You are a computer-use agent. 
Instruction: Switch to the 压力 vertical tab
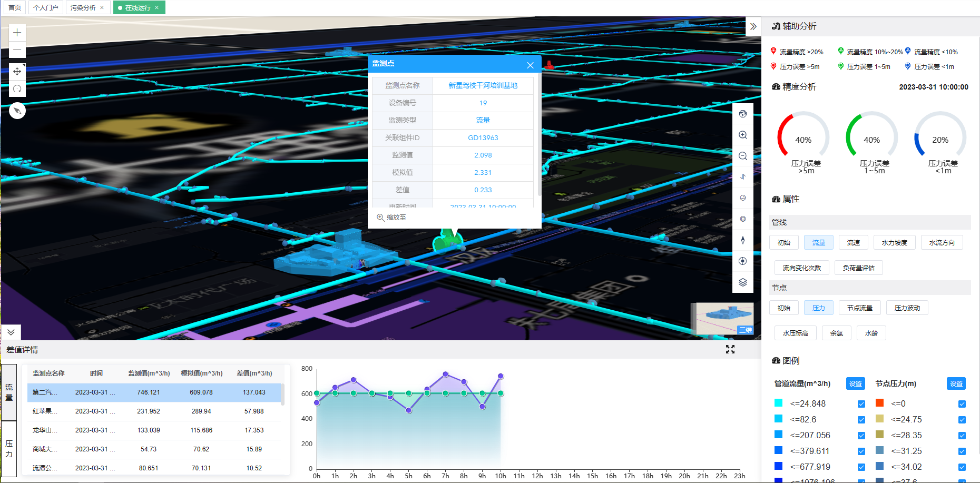[9, 448]
